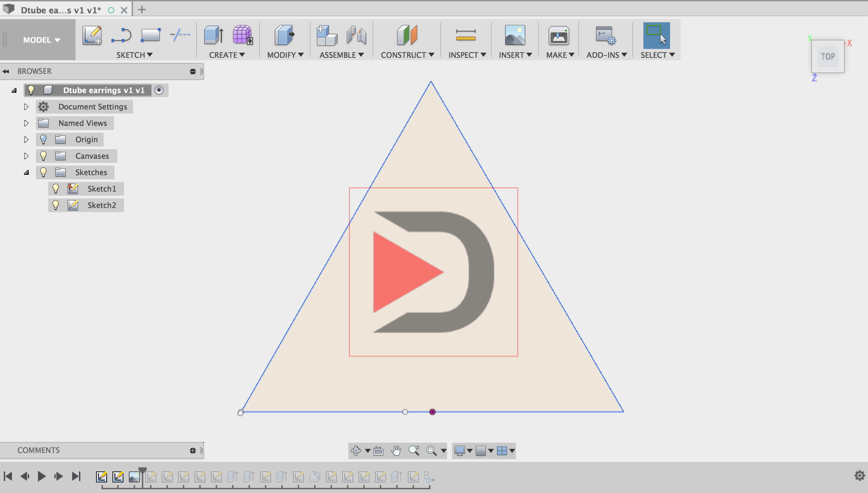Image resolution: width=868 pixels, height=493 pixels.
Task: Select the Scripts and Add-Ins icon
Action: point(606,35)
